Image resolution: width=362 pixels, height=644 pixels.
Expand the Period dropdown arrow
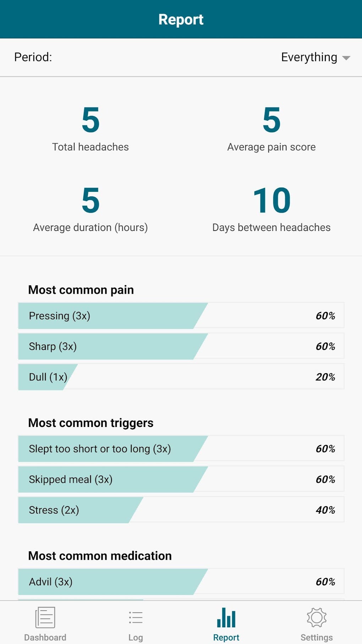point(346,58)
